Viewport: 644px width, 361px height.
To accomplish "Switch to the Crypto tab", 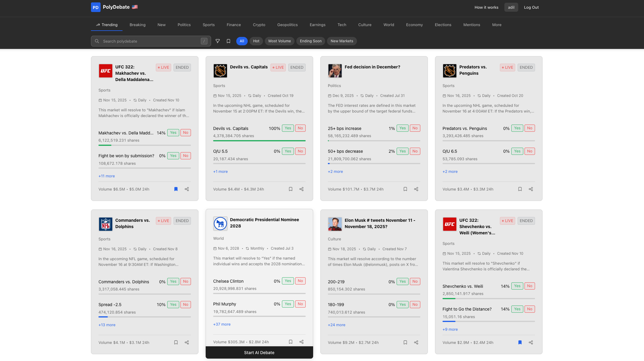I will point(259,25).
